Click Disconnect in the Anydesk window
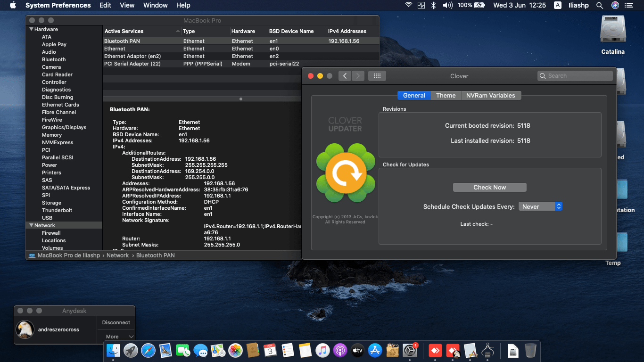This screenshot has width=644, height=362. [x=116, y=322]
